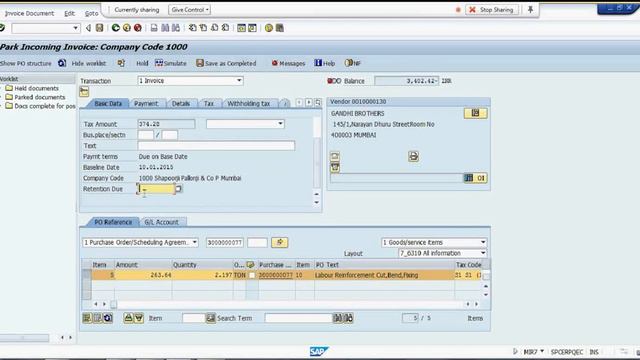Switch to the Details tab

(181, 104)
